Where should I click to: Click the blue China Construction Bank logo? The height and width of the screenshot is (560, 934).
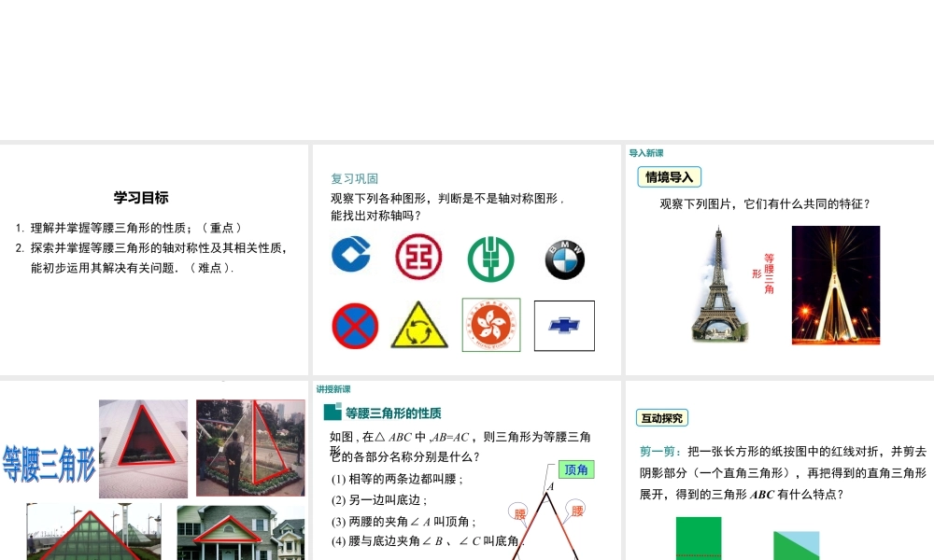pyautogui.click(x=351, y=254)
